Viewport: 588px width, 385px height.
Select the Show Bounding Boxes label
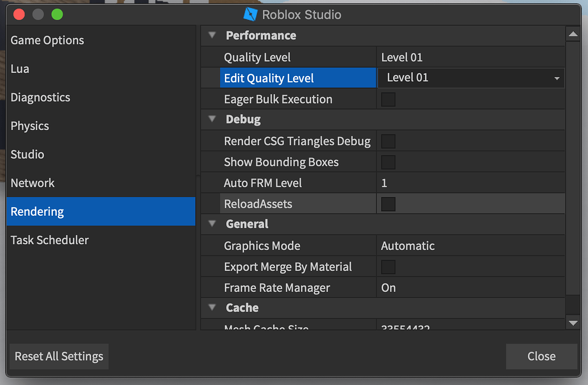(x=281, y=162)
